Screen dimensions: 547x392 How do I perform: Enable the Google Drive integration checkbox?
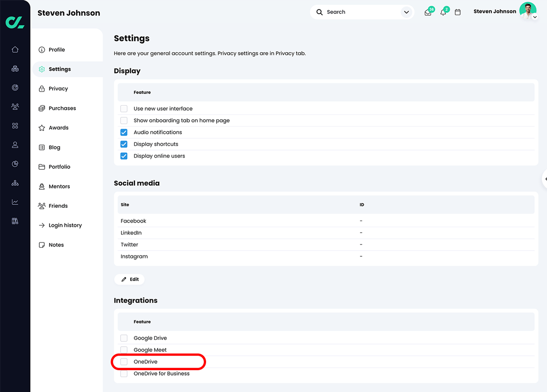pos(123,338)
